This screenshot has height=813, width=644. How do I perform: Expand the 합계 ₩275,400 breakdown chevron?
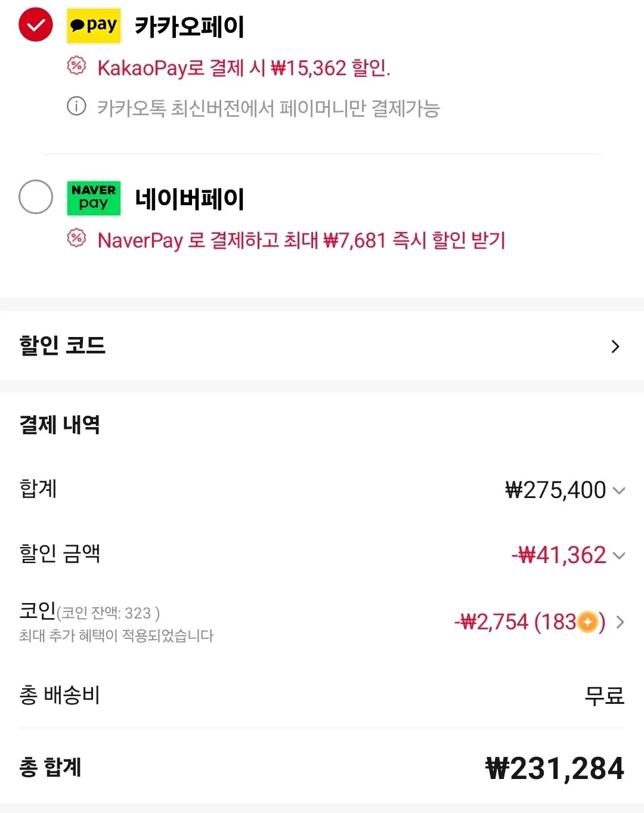coord(619,491)
